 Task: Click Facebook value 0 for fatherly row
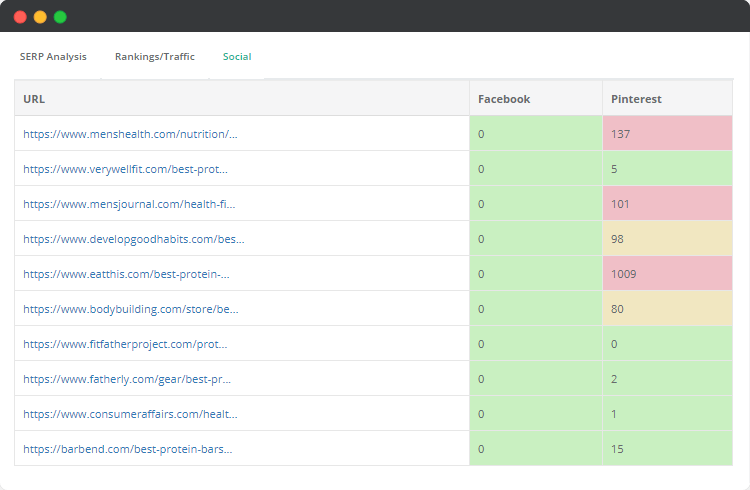coord(536,379)
